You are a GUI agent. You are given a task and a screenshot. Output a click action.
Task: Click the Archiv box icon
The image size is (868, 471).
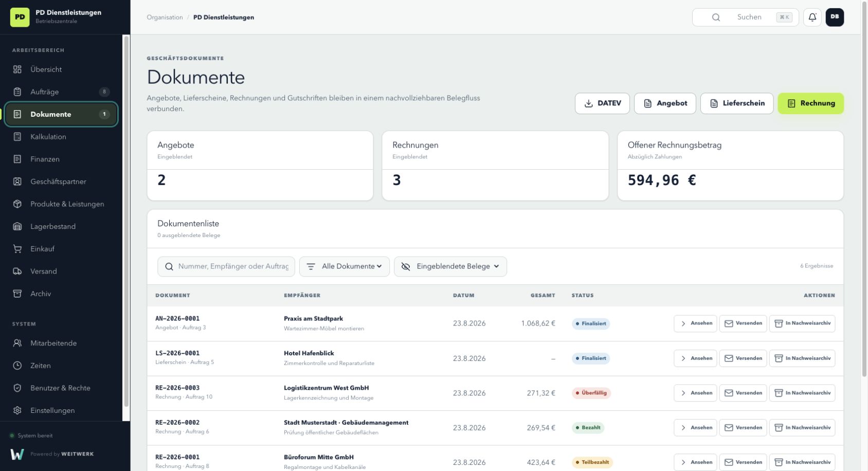pos(17,294)
